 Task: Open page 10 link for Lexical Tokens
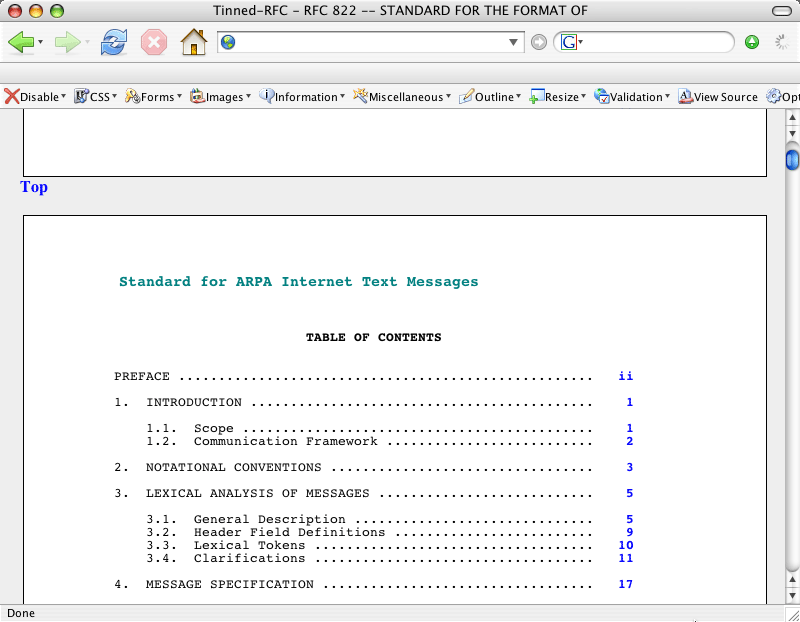tap(626, 545)
